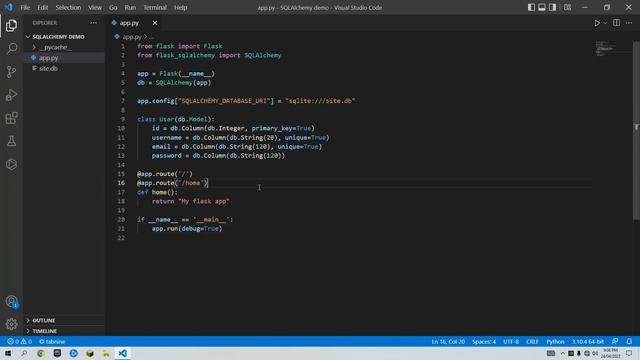Open VS Code taskbar icon
The image size is (640, 360).
[122, 353]
